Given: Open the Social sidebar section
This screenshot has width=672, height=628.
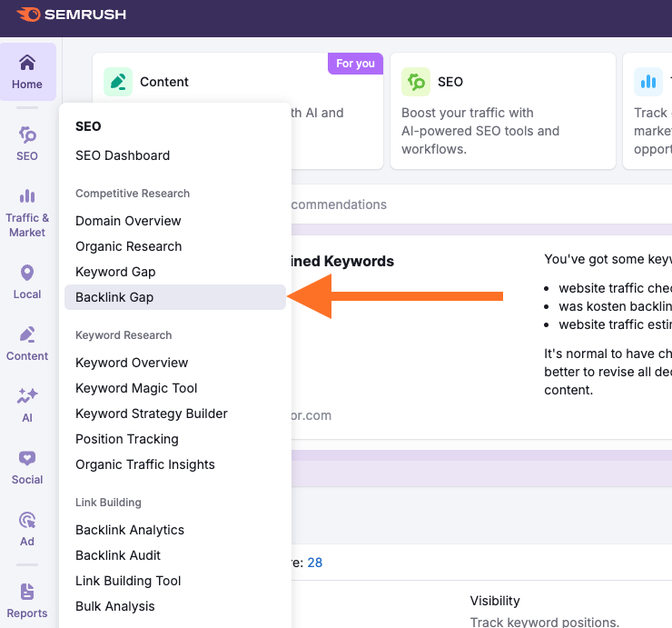Looking at the screenshot, I should [x=27, y=467].
